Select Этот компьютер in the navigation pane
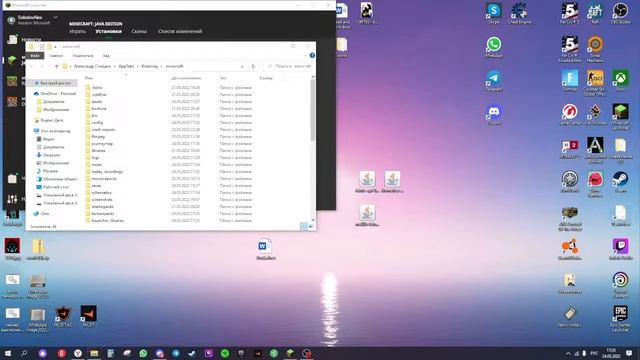Image resolution: width=640 pixels, height=360 pixels. click(x=52, y=131)
